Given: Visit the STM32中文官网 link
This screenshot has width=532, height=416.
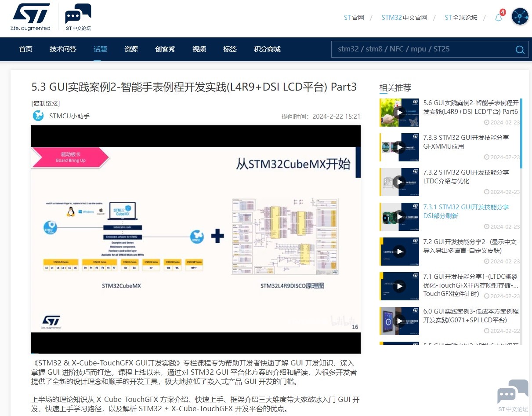Looking at the screenshot, I should click(x=404, y=18).
